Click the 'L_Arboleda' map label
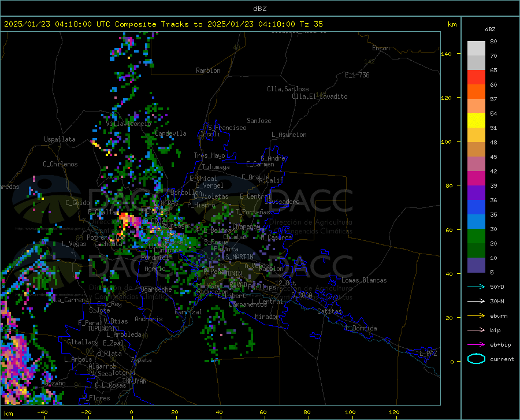Screen dimensions: 520x420 pos(124,334)
